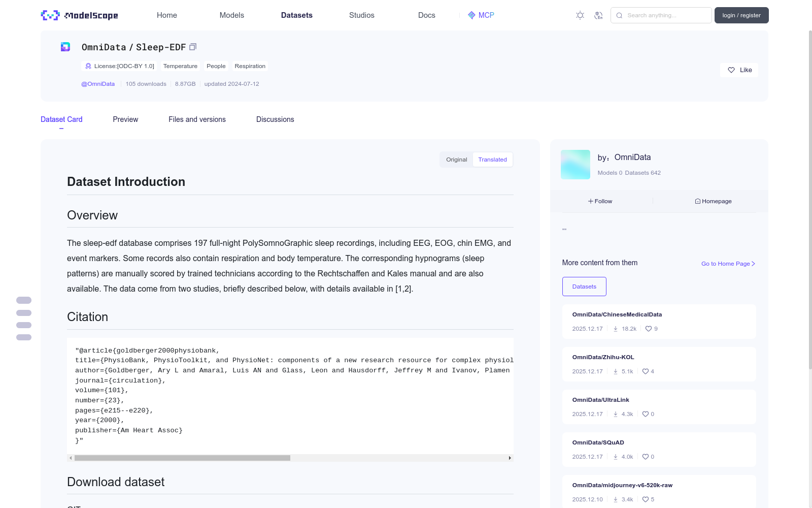Screen dimensions: 812x508
Task: Click the dataset avatar icon beside Sleep-EDF
Action: coord(65,47)
